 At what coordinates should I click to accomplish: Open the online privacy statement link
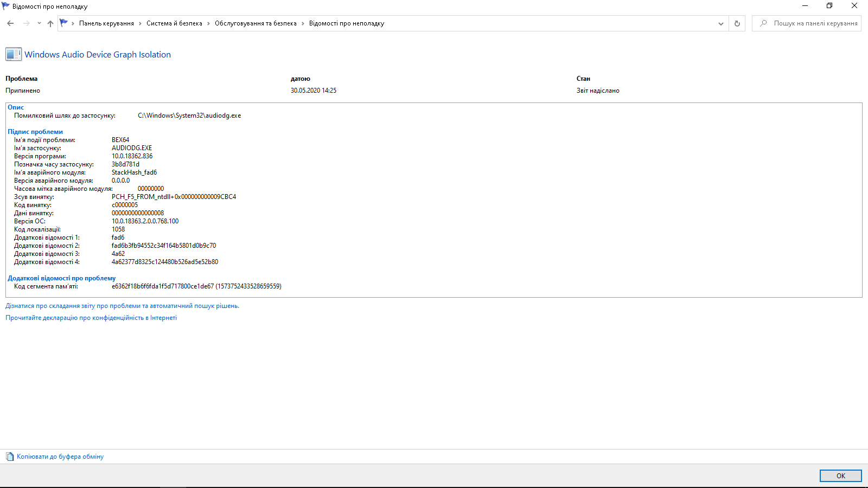91,318
